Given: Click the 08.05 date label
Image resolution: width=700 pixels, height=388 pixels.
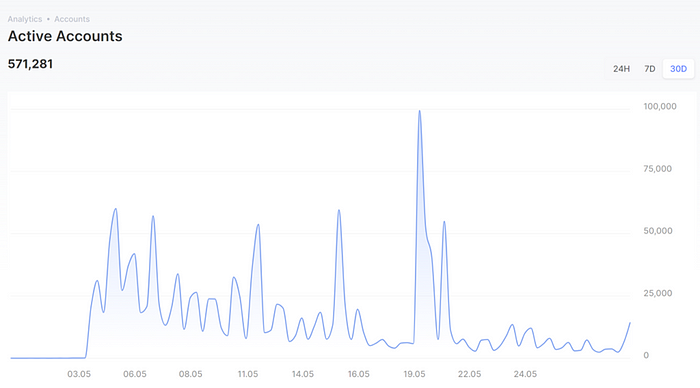Looking at the screenshot, I should (191, 374).
